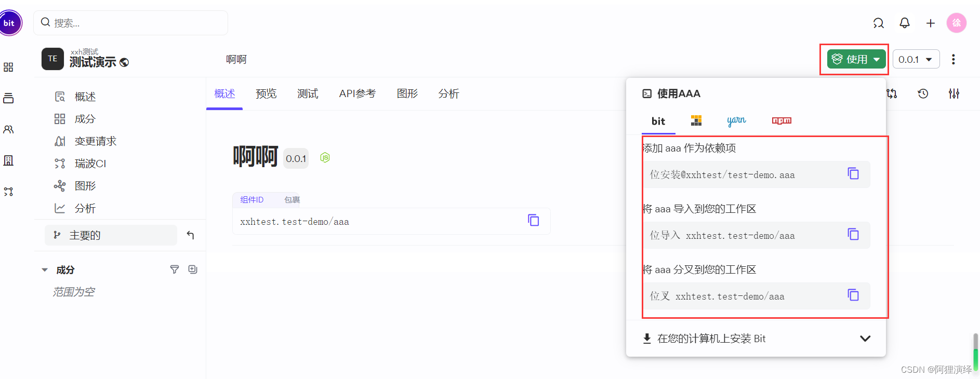
Task: Click the xxh测试 owner link
Action: tap(84, 51)
